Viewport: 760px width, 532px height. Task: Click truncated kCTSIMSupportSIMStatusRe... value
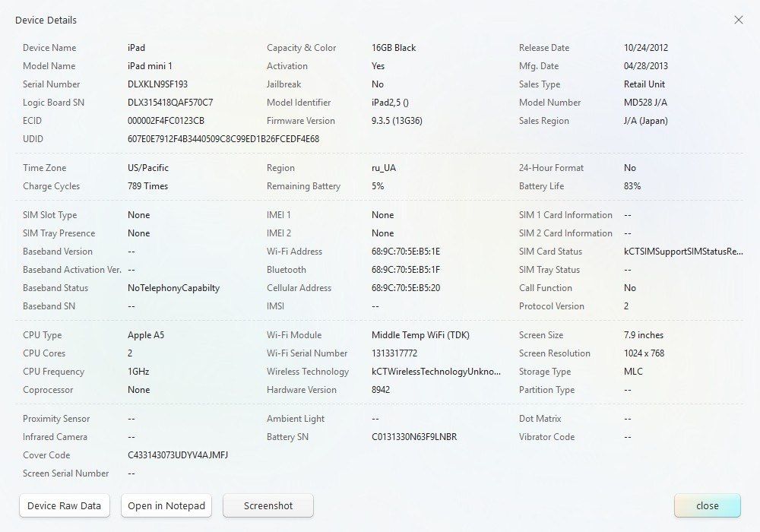pos(683,252)
